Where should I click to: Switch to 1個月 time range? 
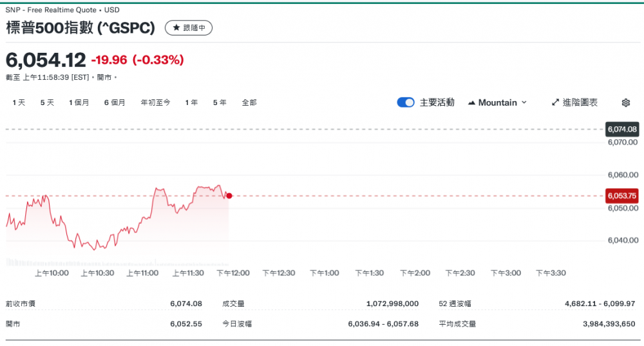pos(79,102)
